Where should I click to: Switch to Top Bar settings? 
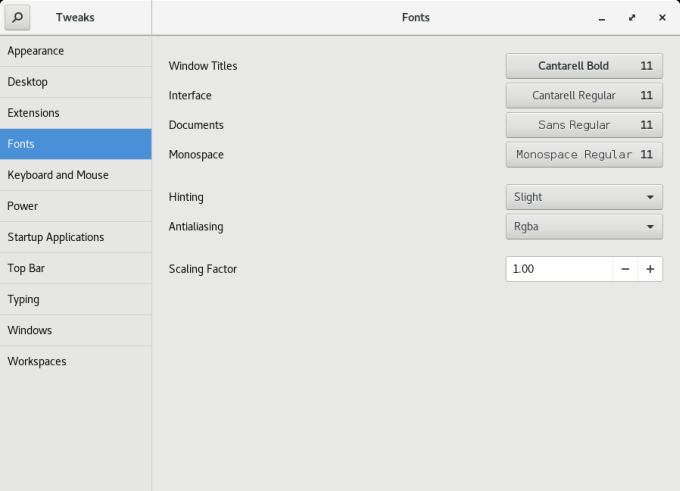76,268
